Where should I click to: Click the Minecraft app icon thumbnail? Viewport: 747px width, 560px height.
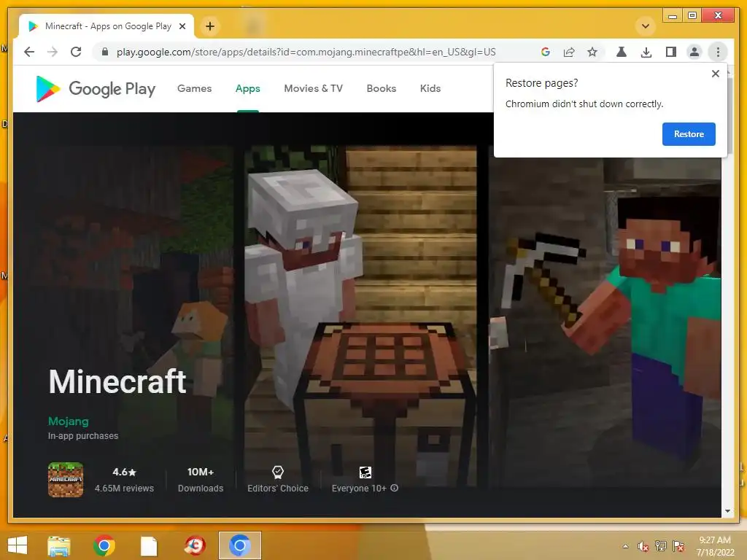click(x=66, y=480)
